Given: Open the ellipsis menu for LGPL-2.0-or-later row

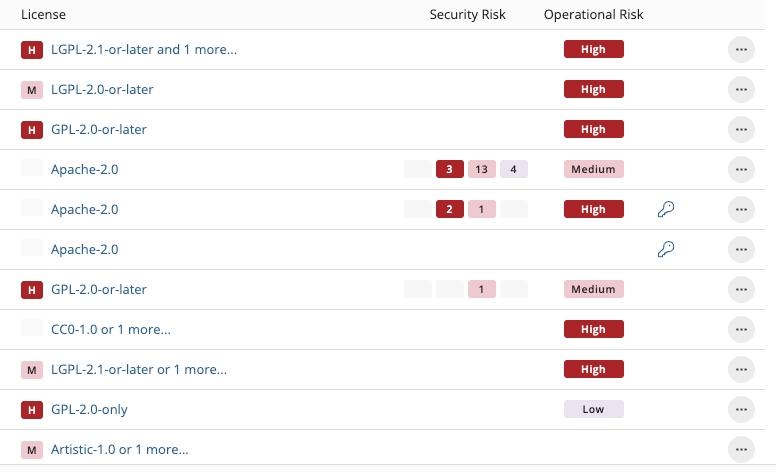Looking at the screenshot, I should (741, 89).
